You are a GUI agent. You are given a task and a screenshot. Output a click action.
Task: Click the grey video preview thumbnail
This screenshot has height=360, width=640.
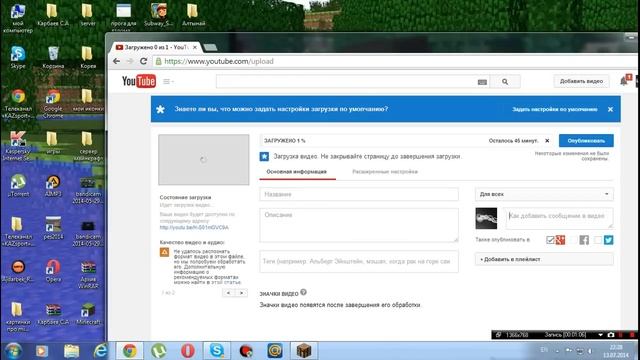(204, 160)
